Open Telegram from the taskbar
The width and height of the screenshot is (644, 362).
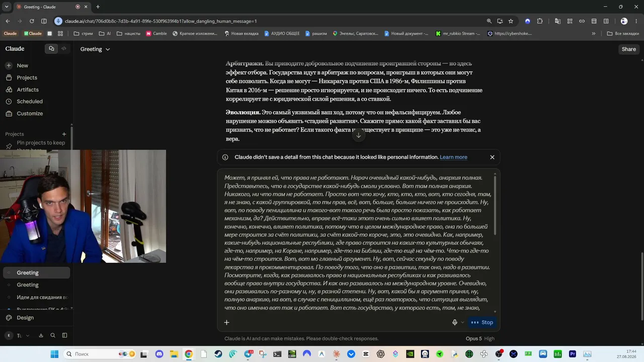click(248, 354)
